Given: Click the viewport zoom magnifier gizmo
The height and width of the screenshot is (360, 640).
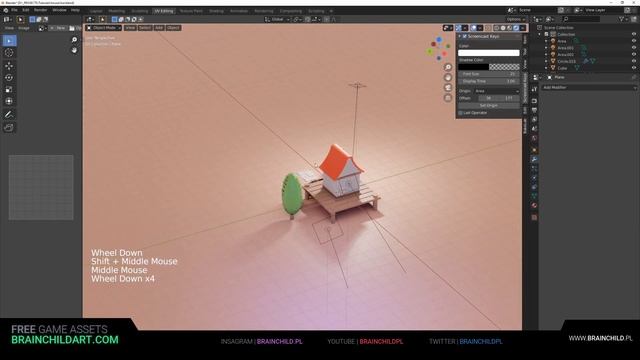Looking at the screenshot, I should coord(448,67).
